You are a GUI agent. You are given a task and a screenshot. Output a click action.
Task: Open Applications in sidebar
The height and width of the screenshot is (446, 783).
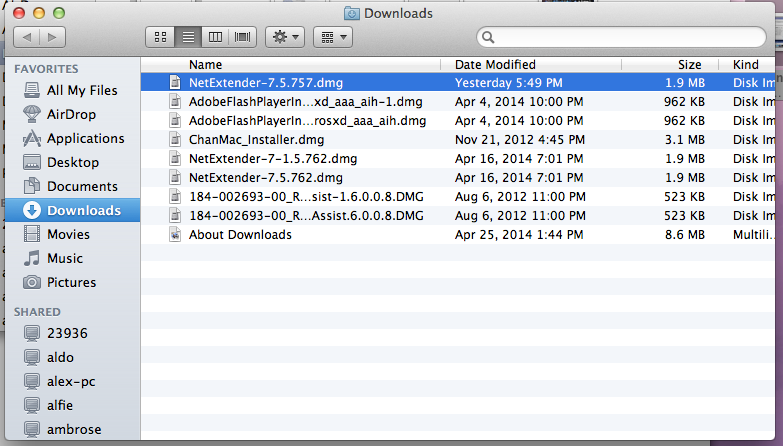pyautogui.click(x=73, y=138)
